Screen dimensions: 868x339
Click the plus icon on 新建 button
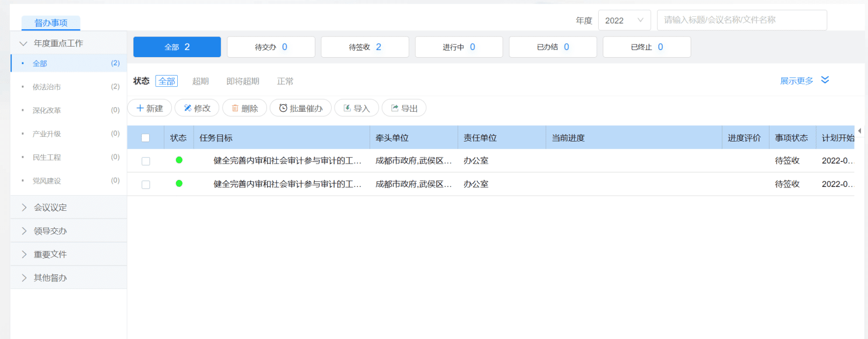pos(140,108)
